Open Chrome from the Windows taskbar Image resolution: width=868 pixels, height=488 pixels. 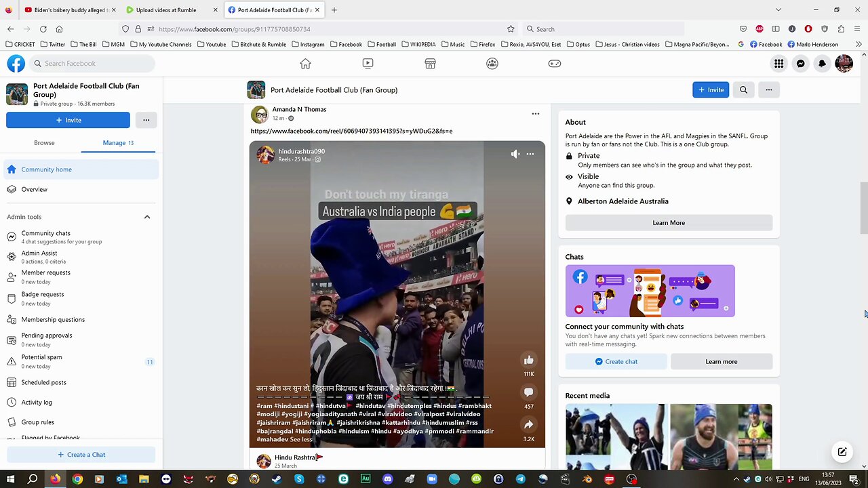tap(77, 479)
